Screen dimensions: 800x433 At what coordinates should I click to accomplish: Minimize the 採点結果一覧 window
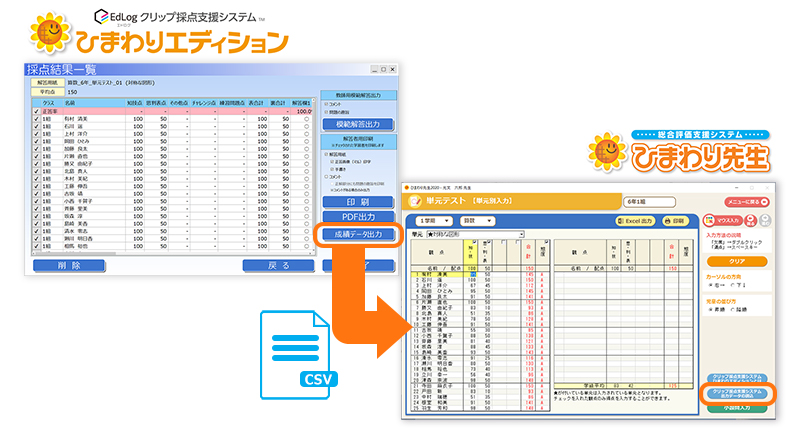[x=374, y=69]
